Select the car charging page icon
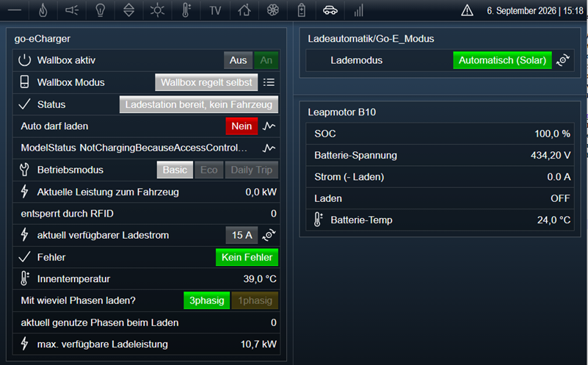 [x=330, y=10]
